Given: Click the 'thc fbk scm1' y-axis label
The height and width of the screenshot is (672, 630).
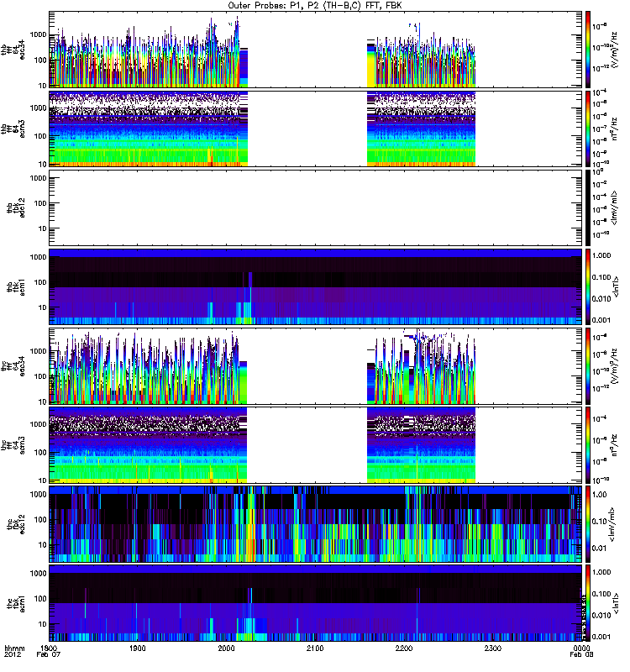Looking at the screenshot, I should point(16,603).
